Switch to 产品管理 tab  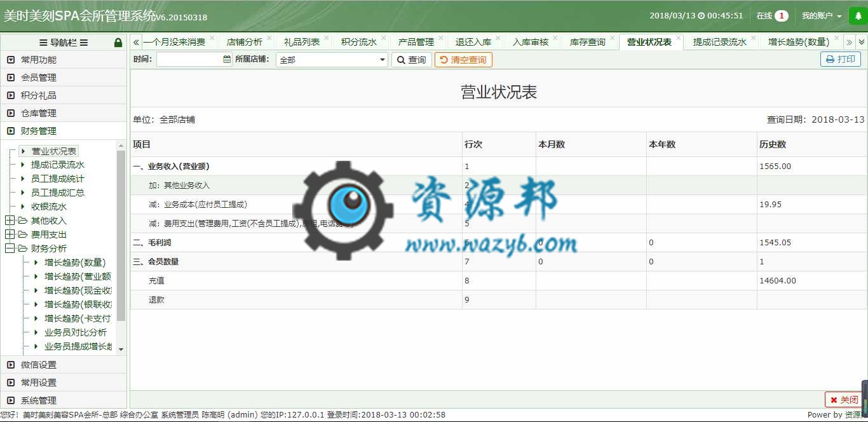tap(416, 42)
